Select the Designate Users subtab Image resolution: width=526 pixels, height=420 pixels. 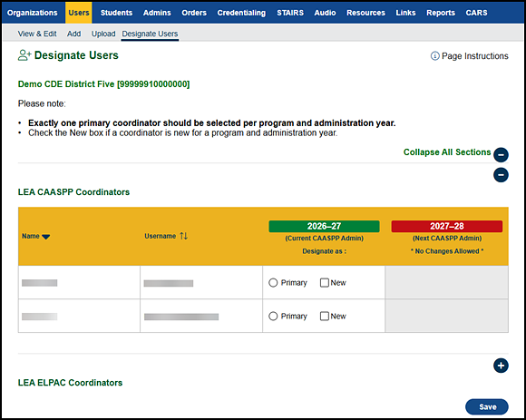[x=150, y=34]
